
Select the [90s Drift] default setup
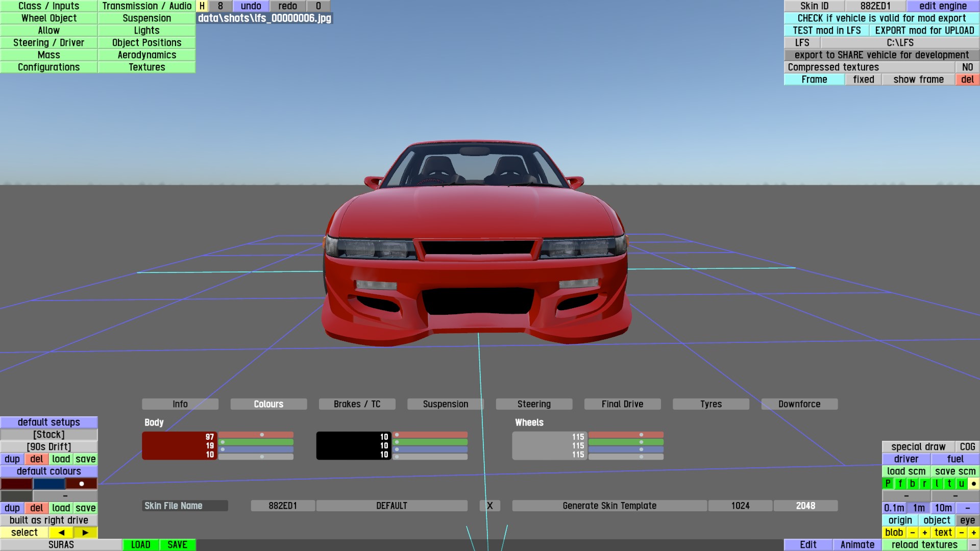[x=49, y=446]
